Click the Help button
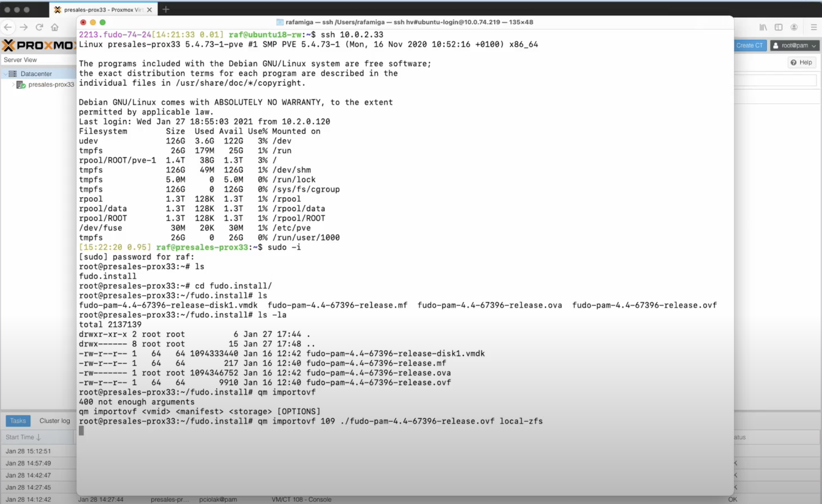 (801, 62)
